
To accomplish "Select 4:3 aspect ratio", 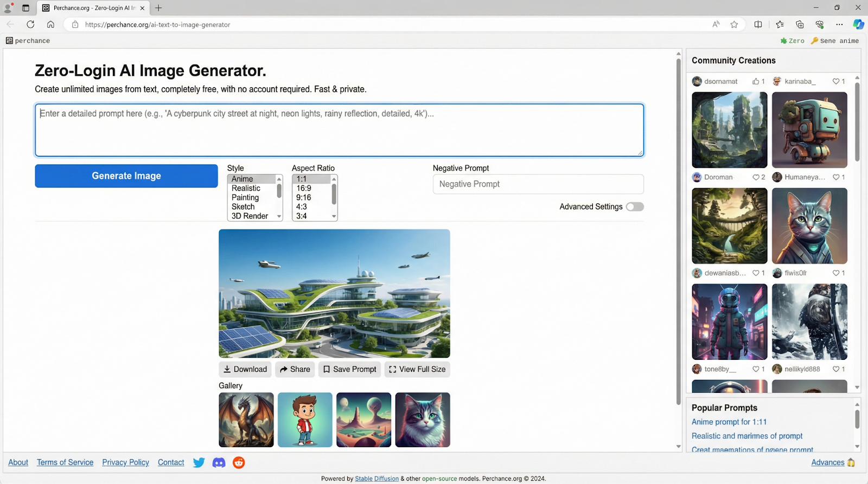I will tap(311, 206).
